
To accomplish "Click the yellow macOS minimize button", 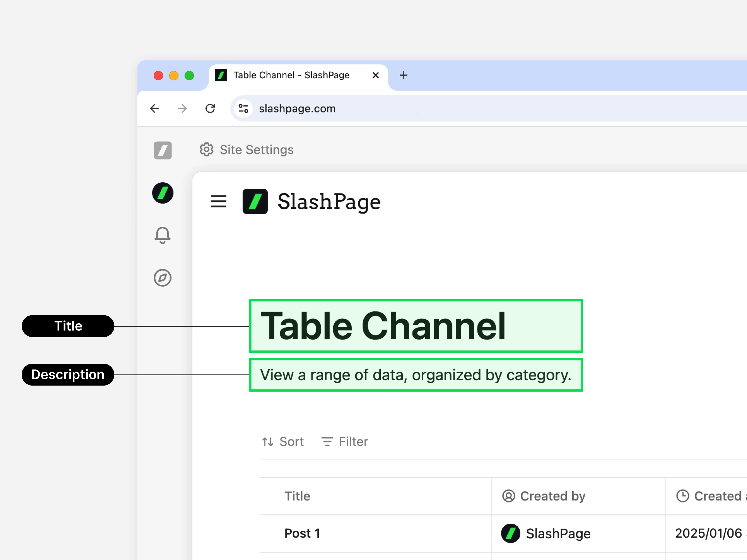I will 174,75.
